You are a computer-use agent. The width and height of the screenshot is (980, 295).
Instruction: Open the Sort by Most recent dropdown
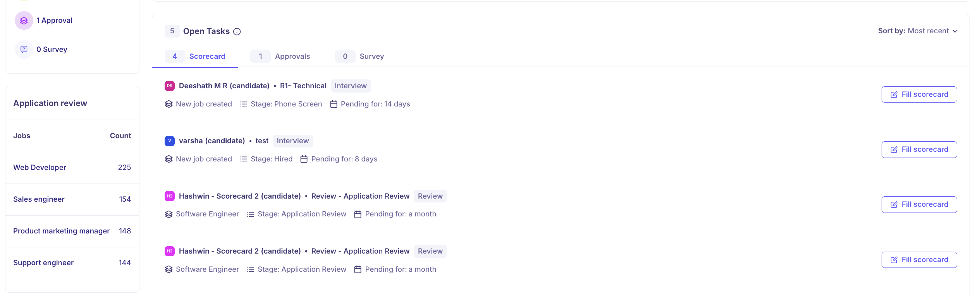[x=918, y=31]
